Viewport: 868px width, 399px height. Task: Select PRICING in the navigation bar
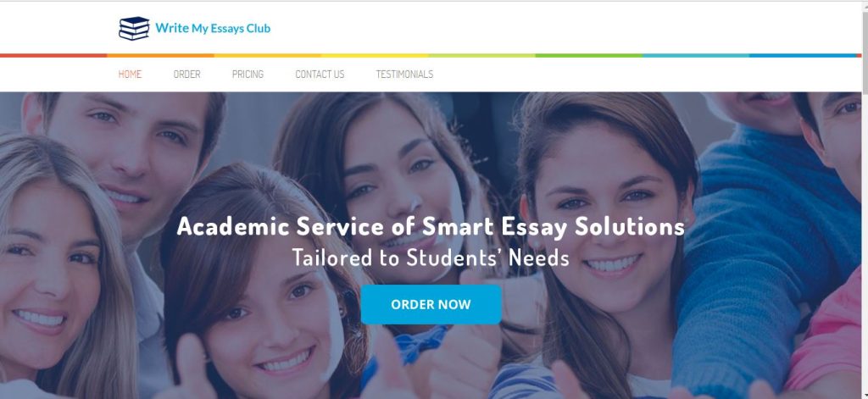pos(248,75)
